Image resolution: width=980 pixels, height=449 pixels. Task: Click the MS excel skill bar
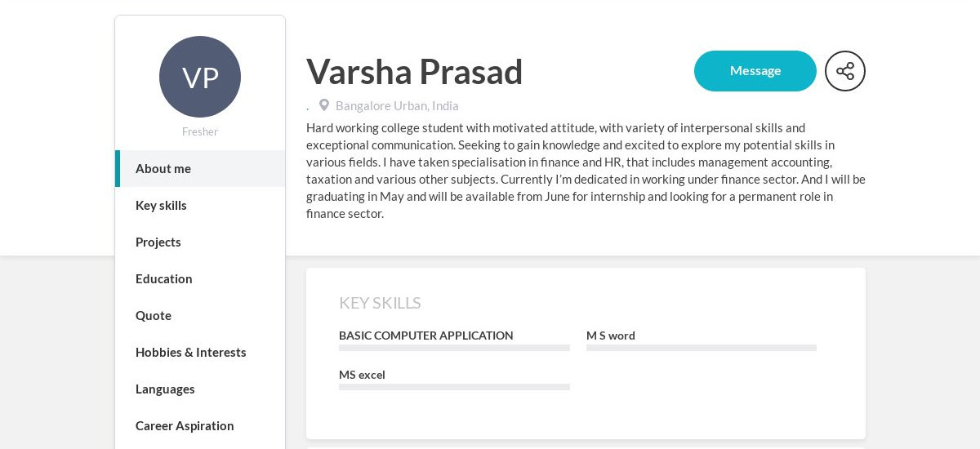coord(454,387)
